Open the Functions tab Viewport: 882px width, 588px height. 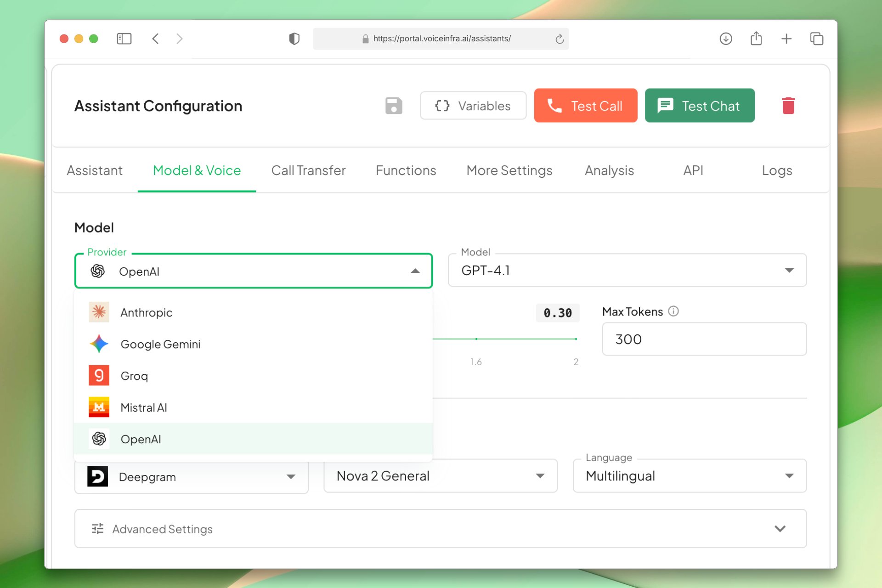pyautogui.click(x=406, y=170)
